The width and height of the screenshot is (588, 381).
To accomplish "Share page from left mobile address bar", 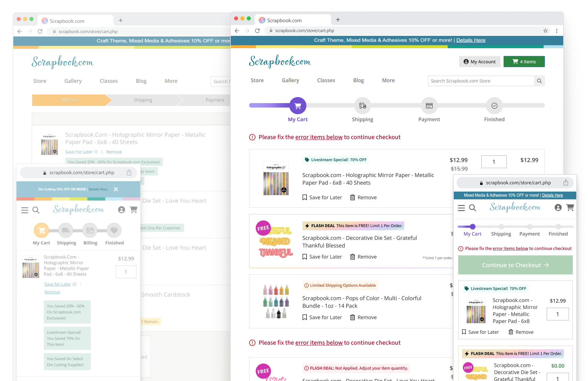I will click(x=129, y=172).
